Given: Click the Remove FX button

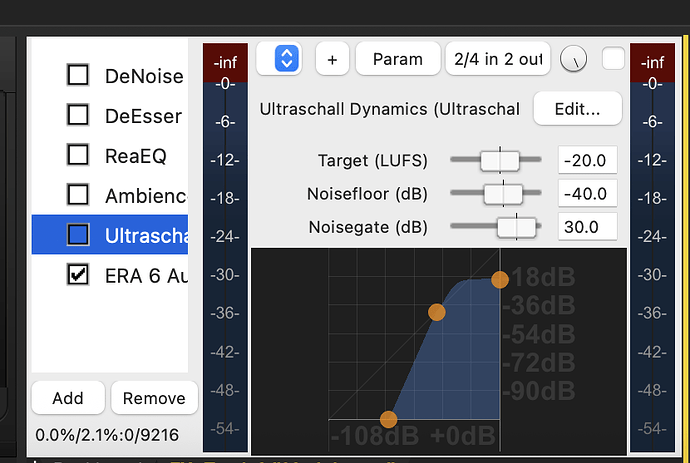Looking at the screenshot, I should pyautogui.click(x=154, y=398).
